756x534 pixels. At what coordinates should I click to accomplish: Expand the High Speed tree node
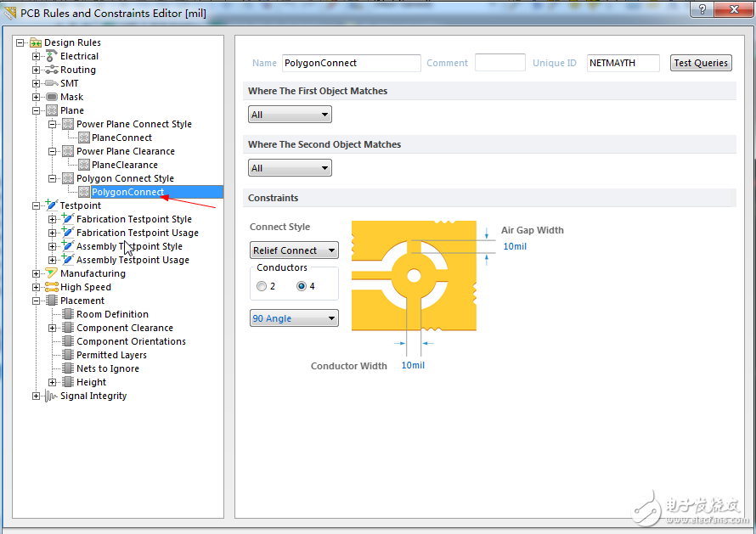37,287
